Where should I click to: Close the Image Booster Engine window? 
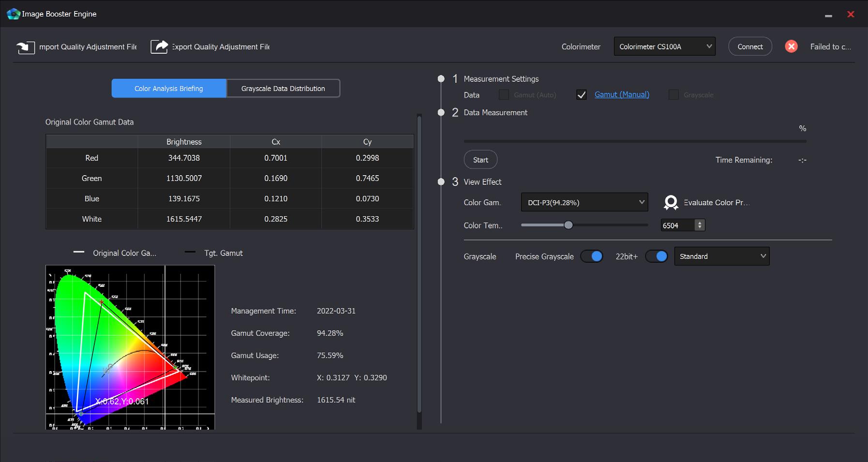pos(851,15)
